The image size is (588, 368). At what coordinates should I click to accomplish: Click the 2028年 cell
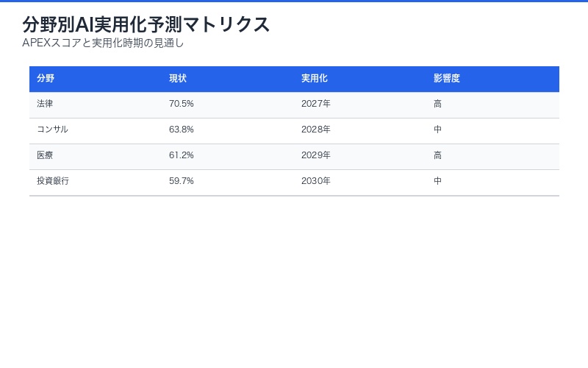point(316,130)
